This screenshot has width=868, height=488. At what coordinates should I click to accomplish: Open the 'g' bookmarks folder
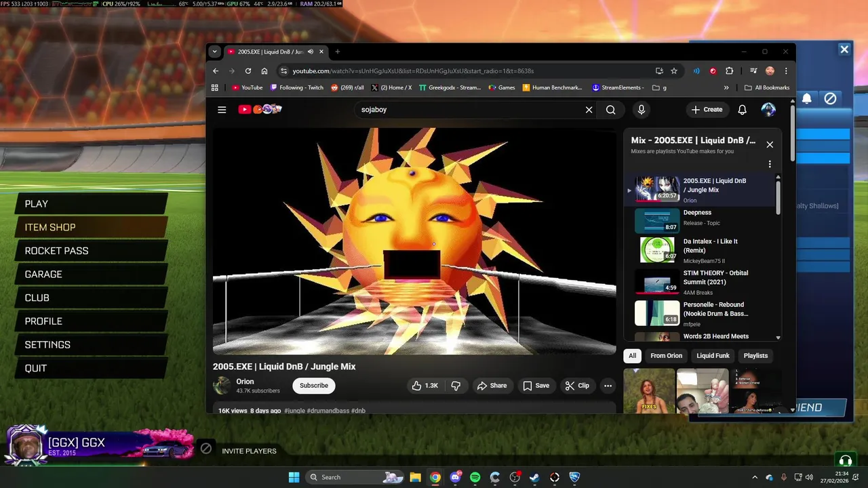coord(659,87)
